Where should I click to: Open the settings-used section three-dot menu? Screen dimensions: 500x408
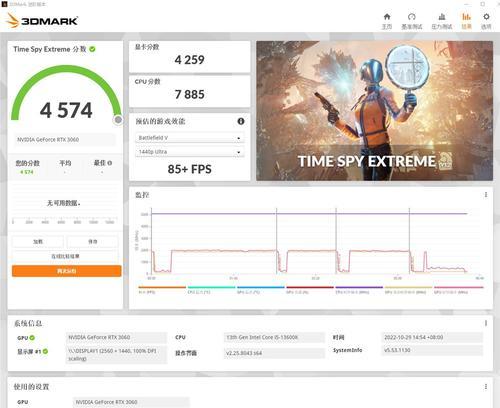click(486, 386)
